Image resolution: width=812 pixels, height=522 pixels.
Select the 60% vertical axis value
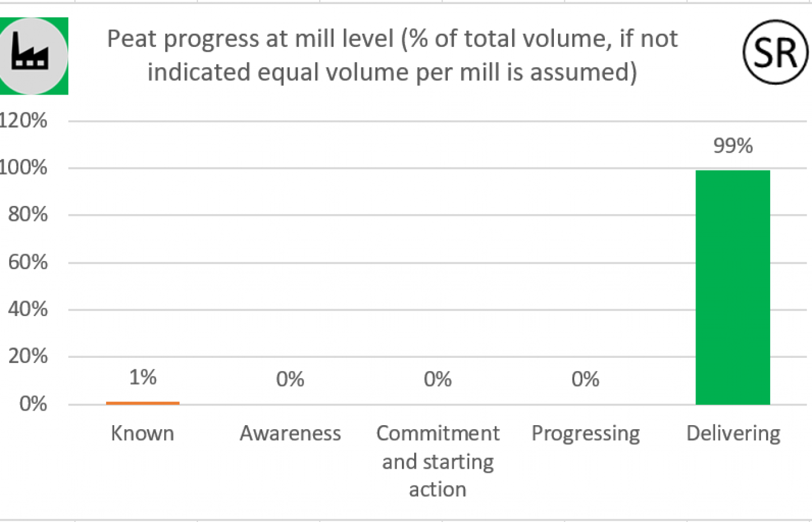(x=28, y=262)
